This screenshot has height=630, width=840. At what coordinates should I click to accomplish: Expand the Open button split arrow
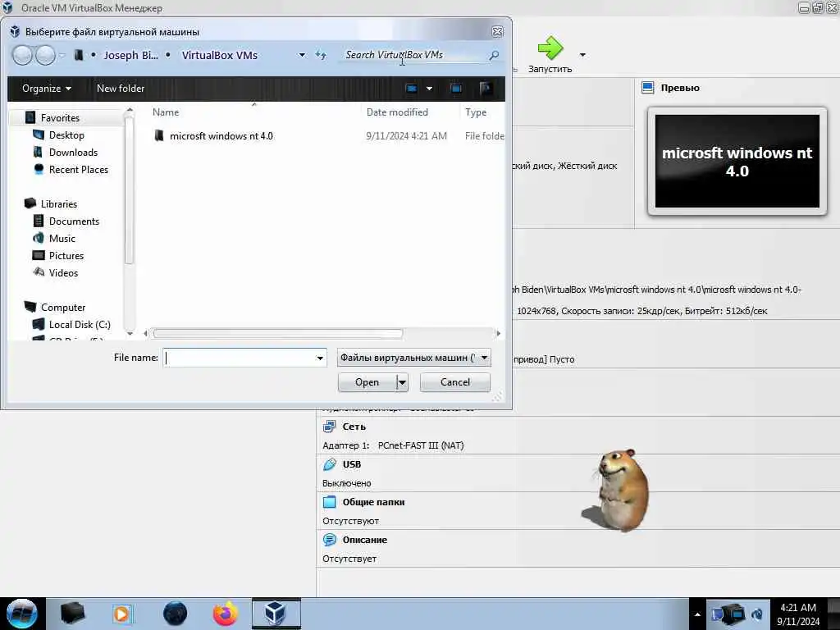point(402,382)
